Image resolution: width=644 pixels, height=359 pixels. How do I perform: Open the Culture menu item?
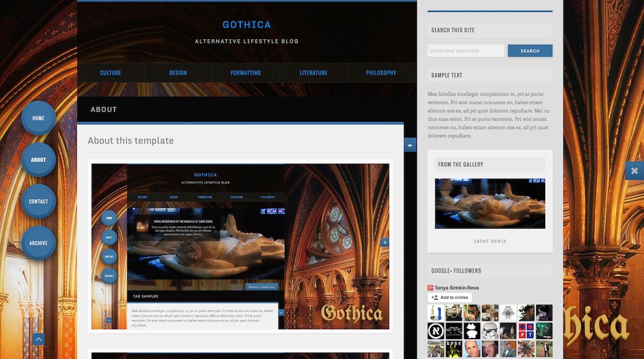point(111,73)
